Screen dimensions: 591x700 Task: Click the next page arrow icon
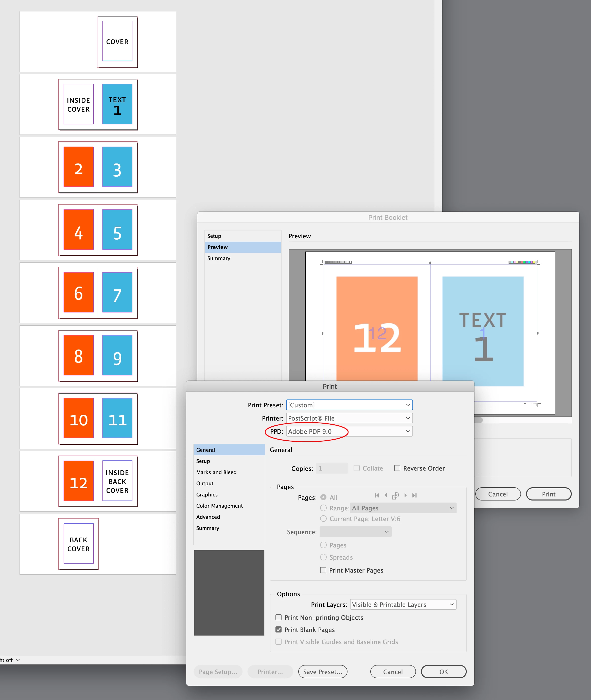coord(405,495)
